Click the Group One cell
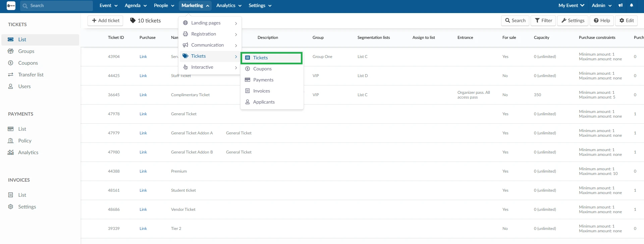Image resolution: width=644 pixels, height=244 pixels. coord(322,57)
